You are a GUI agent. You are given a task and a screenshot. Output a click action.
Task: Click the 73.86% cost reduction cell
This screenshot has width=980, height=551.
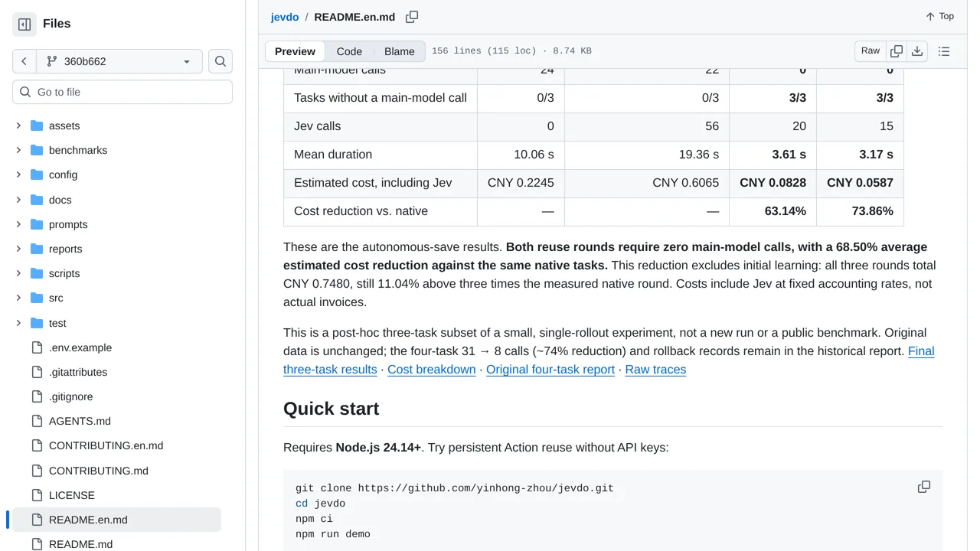(x=860, y=211)
